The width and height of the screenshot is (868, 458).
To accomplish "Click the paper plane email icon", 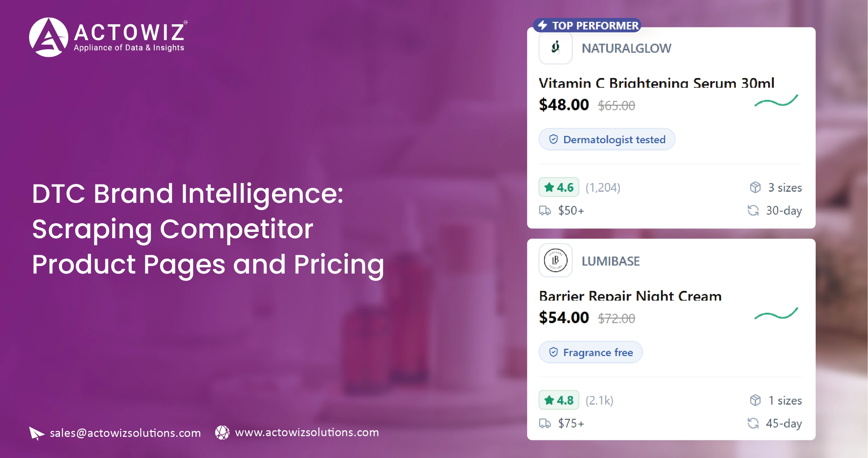I will coord(36,433).
